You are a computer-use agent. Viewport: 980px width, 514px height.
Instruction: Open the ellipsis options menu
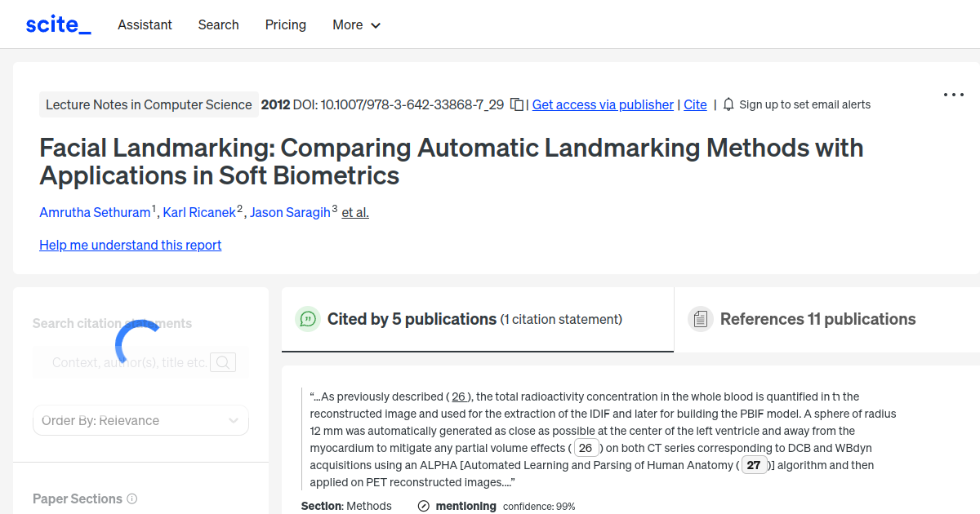click(x=953, y=95)
